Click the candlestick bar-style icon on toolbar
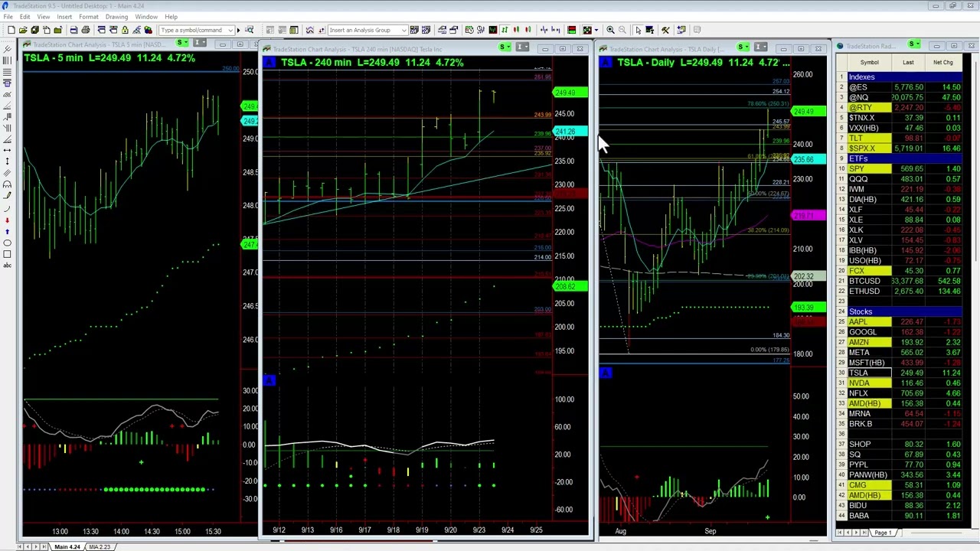The image size is (980, 551). click(514, 30)
